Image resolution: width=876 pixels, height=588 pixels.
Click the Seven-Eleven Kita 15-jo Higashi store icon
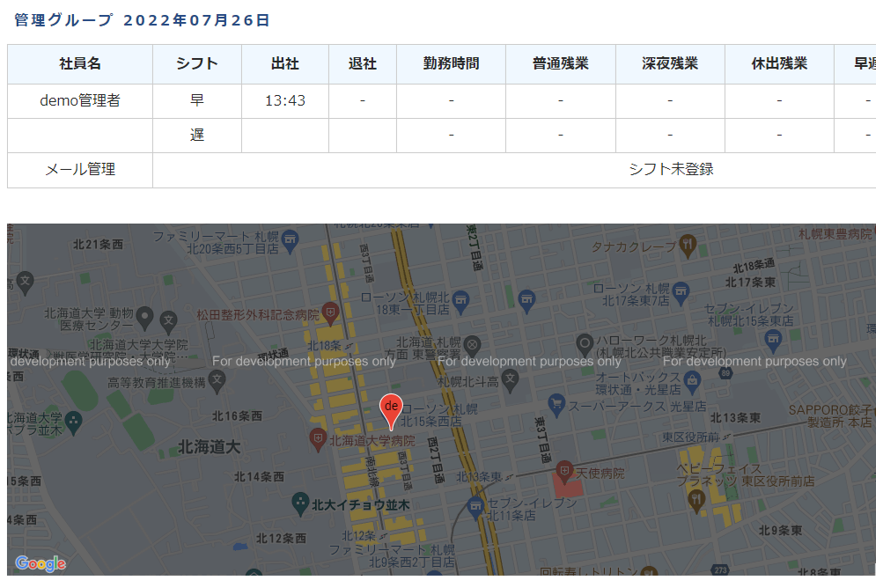point(773,340)
